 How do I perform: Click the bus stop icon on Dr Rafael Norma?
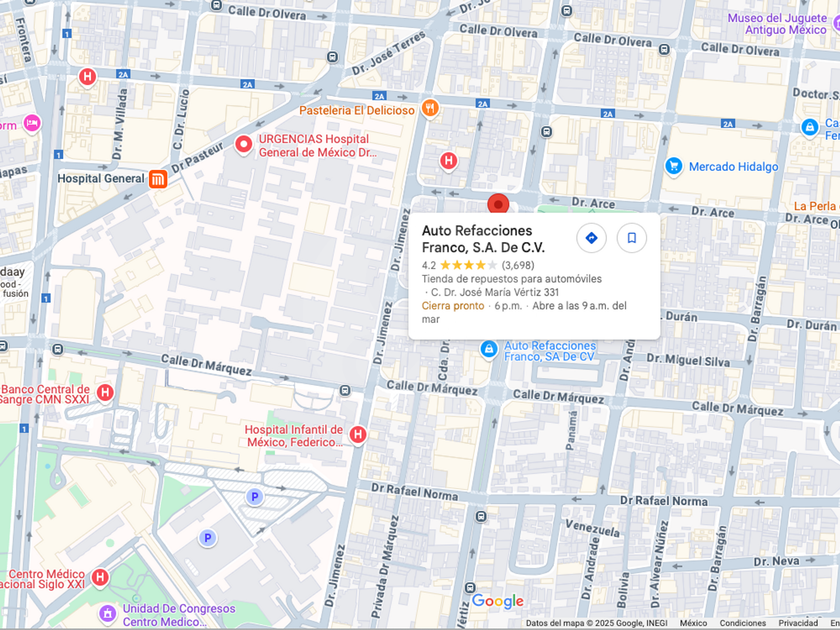(481, 516)
